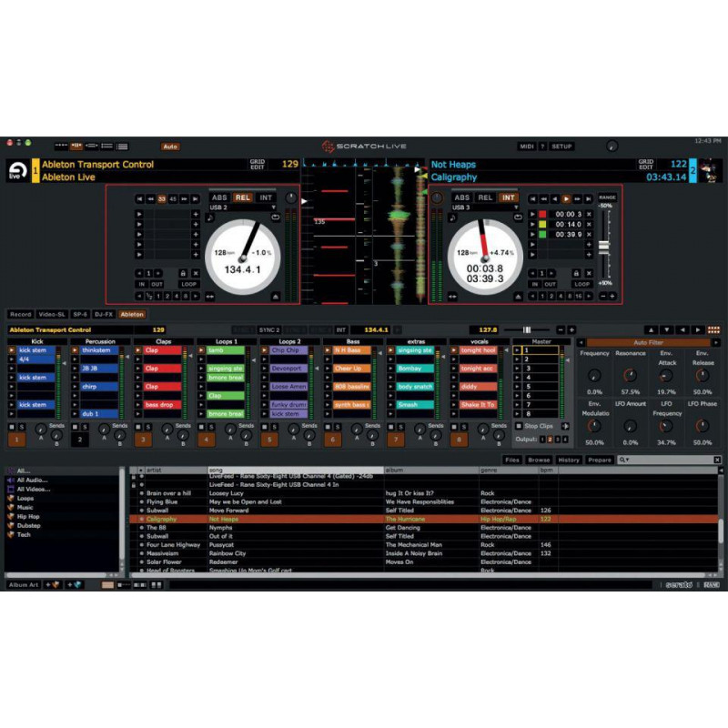Viewport: 728px width, 728px height.
Task: Click the add crate icon in bottom bar
Action: point(52,585)
